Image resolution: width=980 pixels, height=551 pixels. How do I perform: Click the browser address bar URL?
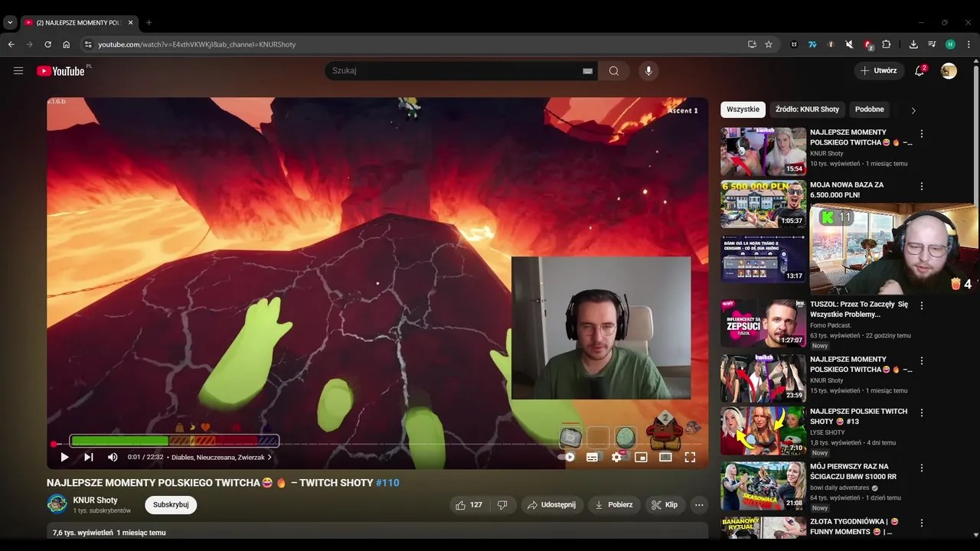[197, 44]
